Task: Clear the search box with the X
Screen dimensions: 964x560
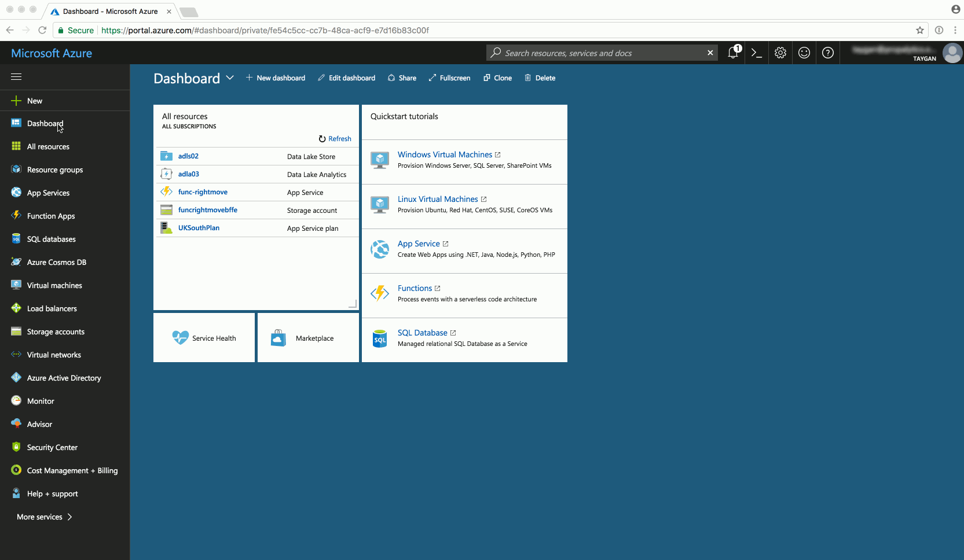Action: click(710, 53)
